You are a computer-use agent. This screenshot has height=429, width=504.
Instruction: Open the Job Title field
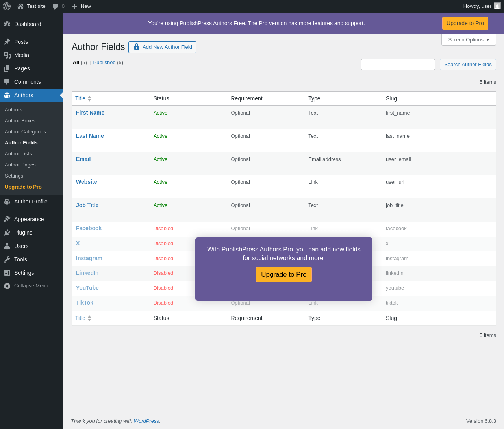[87, 205]
